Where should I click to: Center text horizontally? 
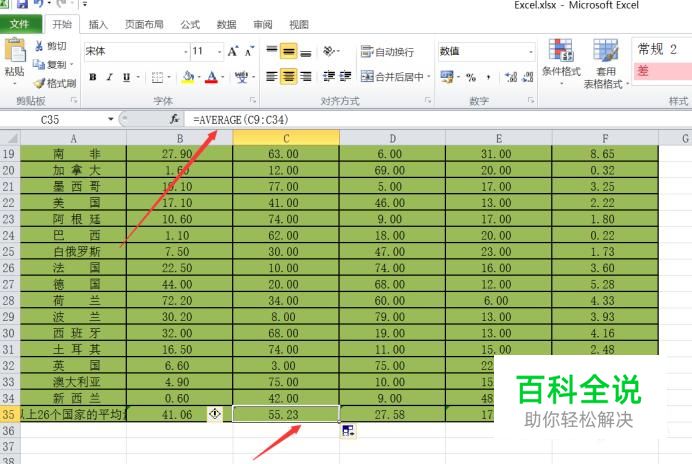(289, 77)
